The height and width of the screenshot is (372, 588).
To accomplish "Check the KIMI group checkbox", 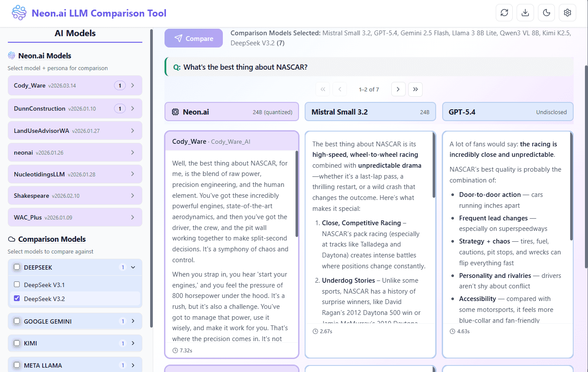I will [17, 343].
